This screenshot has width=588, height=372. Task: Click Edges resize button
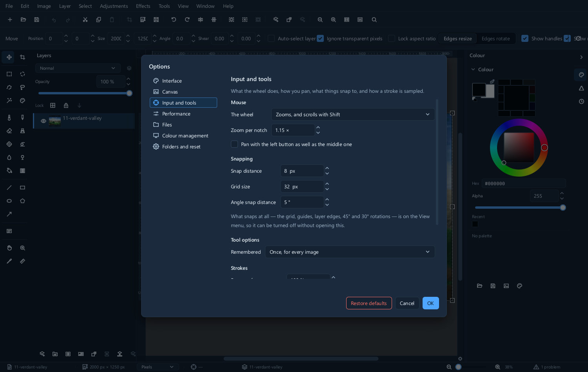[457, 38]
